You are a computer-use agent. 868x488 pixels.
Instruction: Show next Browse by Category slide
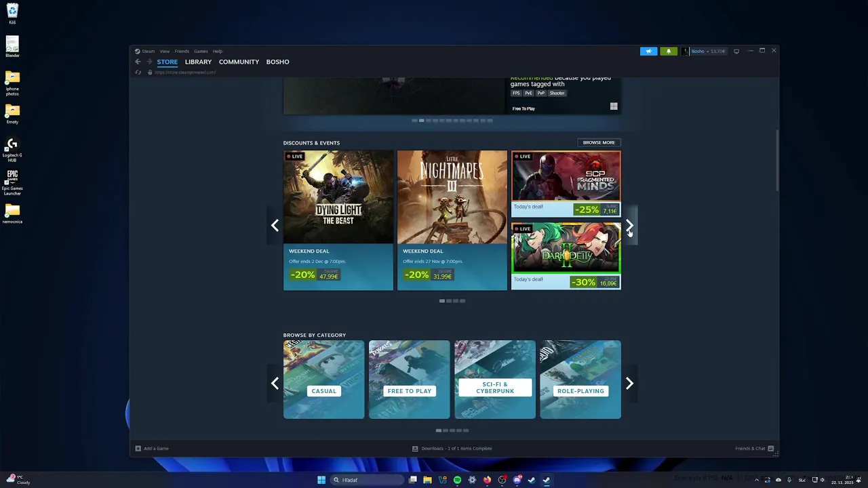pos(629,384)
